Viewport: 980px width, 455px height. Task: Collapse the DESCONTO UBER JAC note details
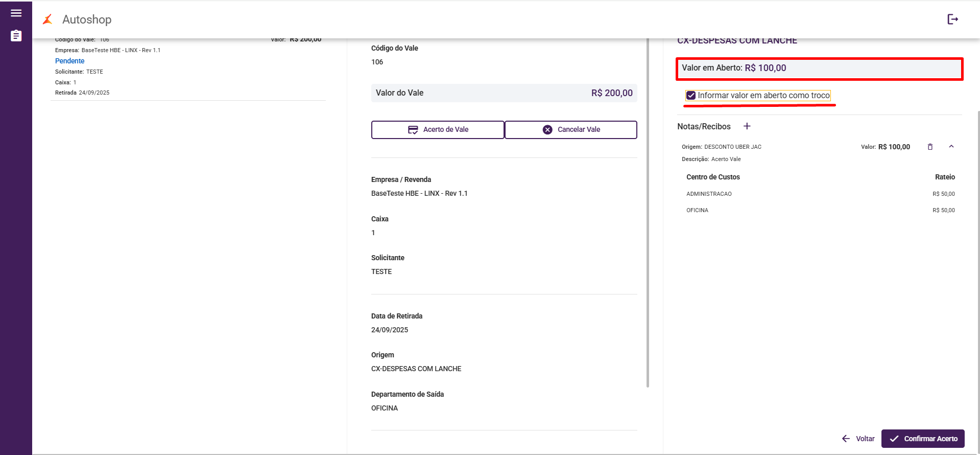[951, 147]
